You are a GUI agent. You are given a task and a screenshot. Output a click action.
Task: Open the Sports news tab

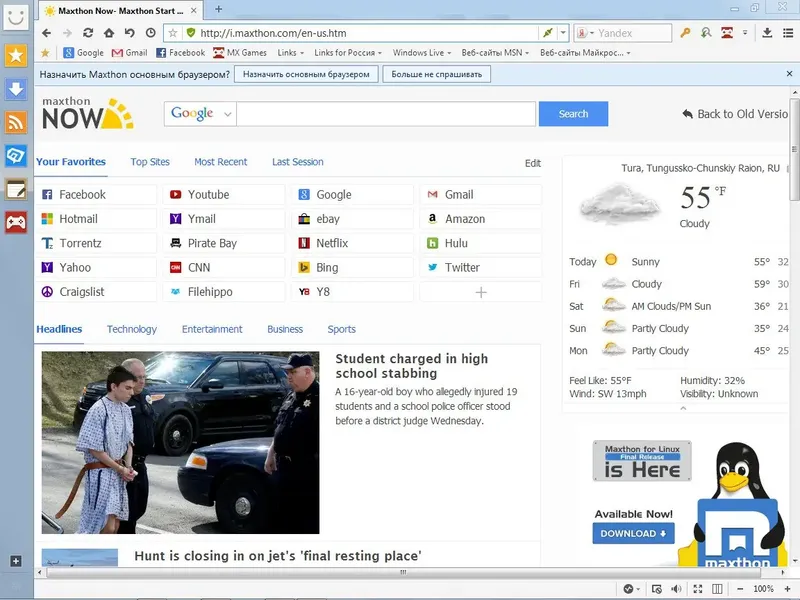[341, 329]
